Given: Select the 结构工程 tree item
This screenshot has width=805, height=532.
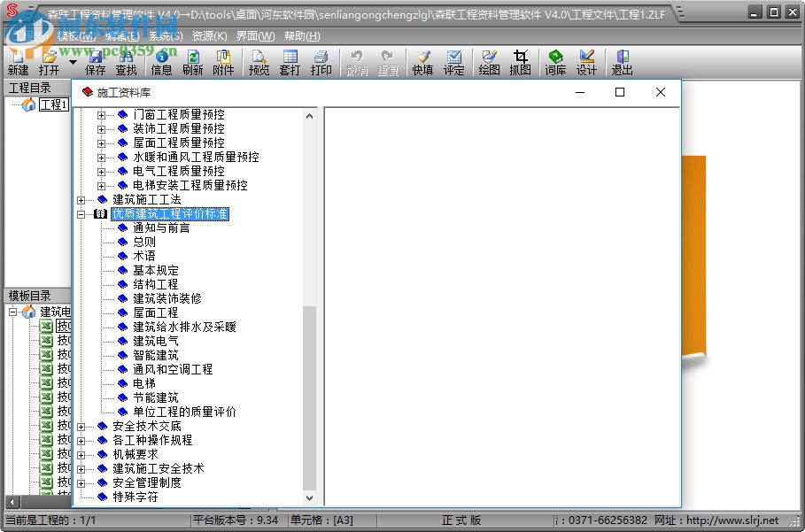Looking at the screenshot, I should click(156, 284).
